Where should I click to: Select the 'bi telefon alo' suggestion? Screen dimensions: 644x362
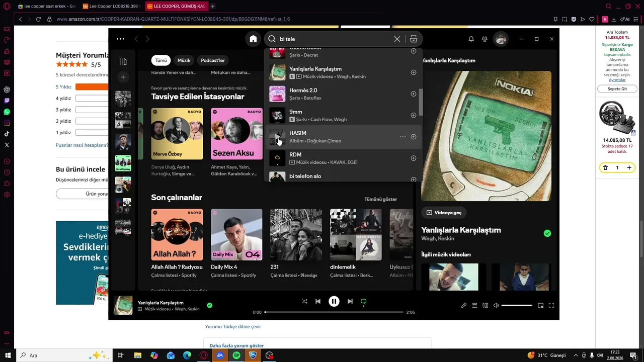pos(343,176)
